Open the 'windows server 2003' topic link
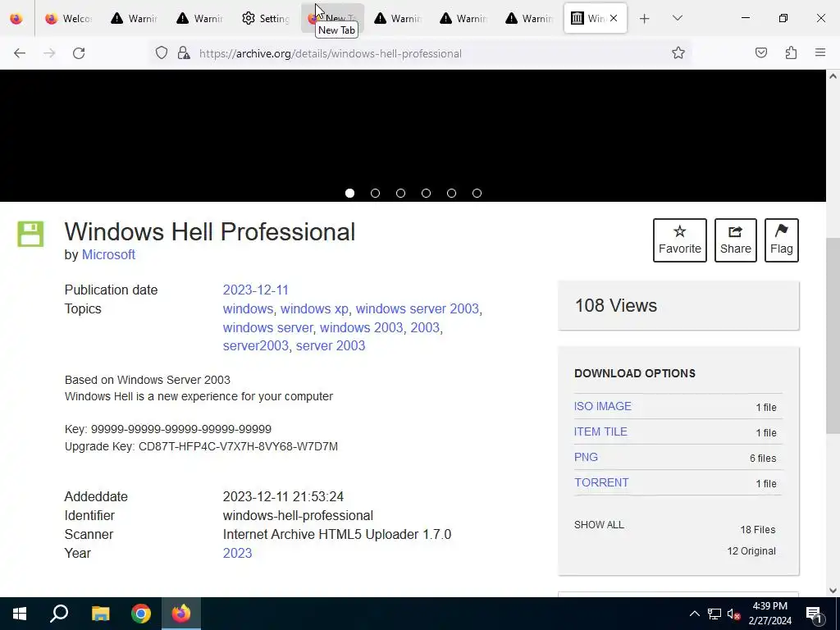 tap(418, 308)
